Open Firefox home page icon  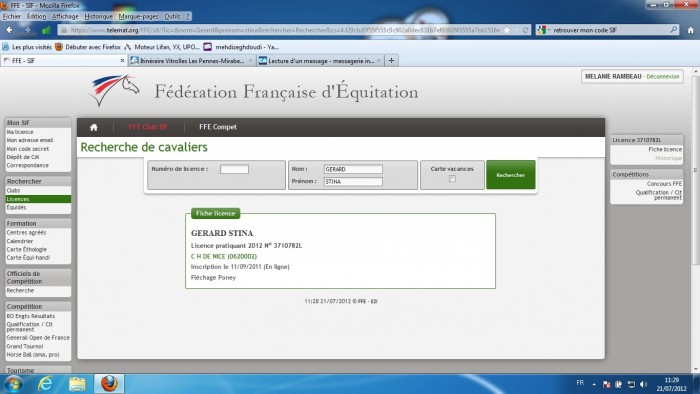click(690, 30)
